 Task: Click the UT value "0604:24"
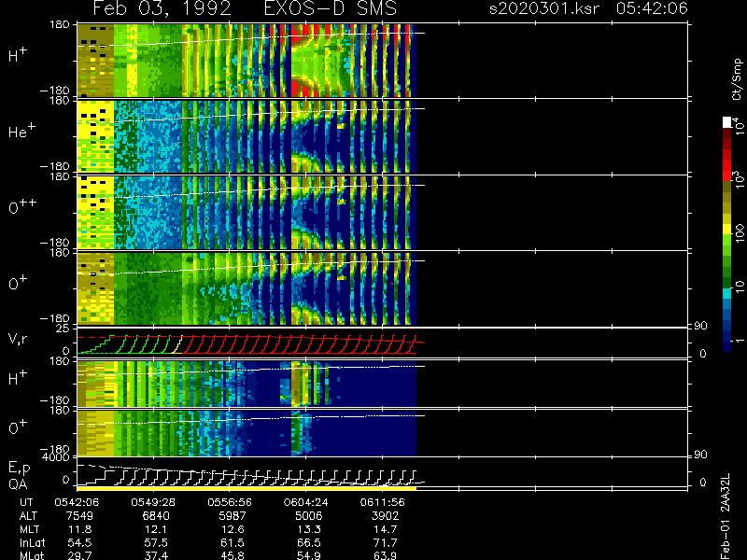click(306, 502)
